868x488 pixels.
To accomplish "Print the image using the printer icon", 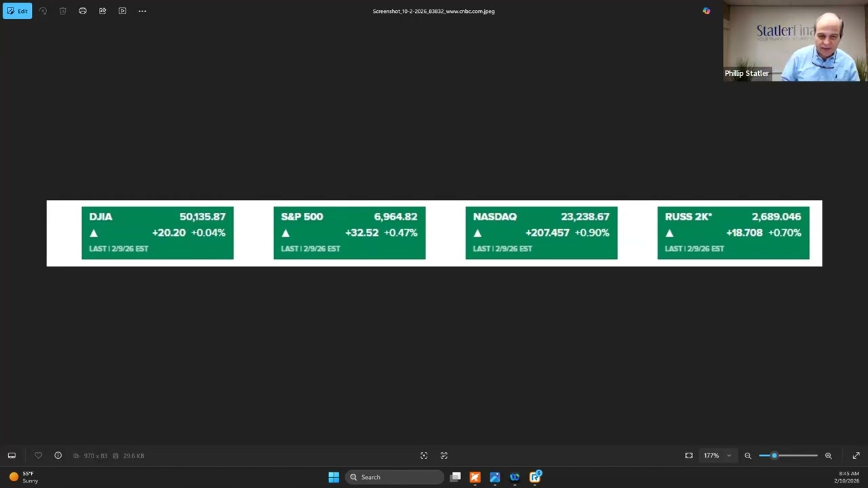I will [x=83, y=11].
